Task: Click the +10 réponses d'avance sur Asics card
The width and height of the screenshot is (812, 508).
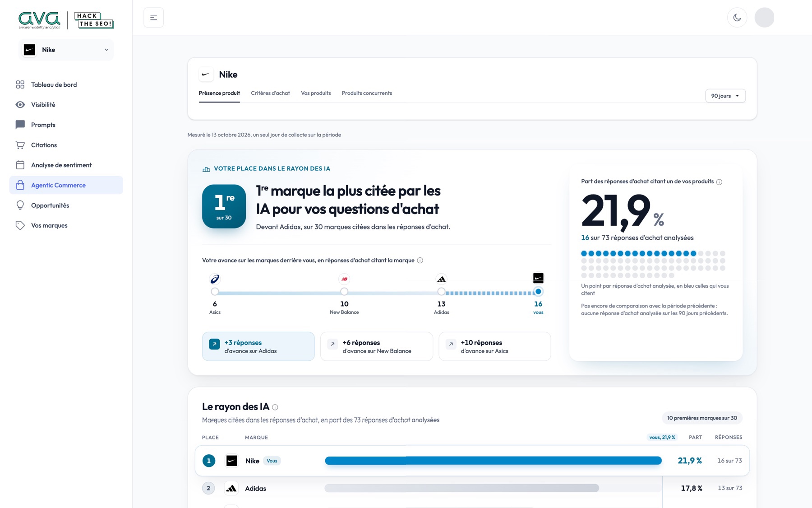Action: [x=495, y=346]
